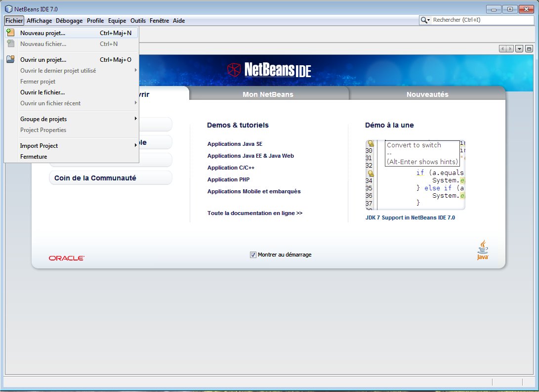Select Project Properties menu entry
The width and height of the screenshot is (539, 392).
(72, 130)
